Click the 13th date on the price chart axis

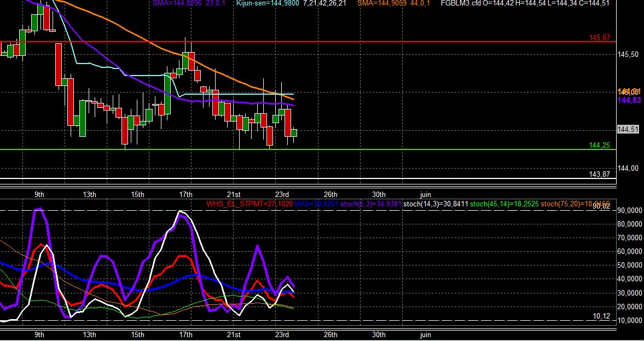coord(89,194)
